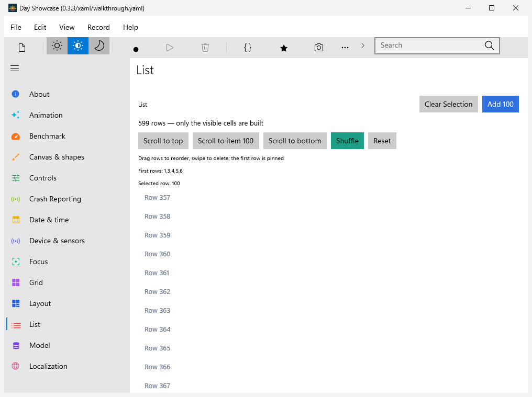Image resolution: width=532 pixels, height=397 pixels.
Task: Click the star favorite icon
Action: pos(284,48)
